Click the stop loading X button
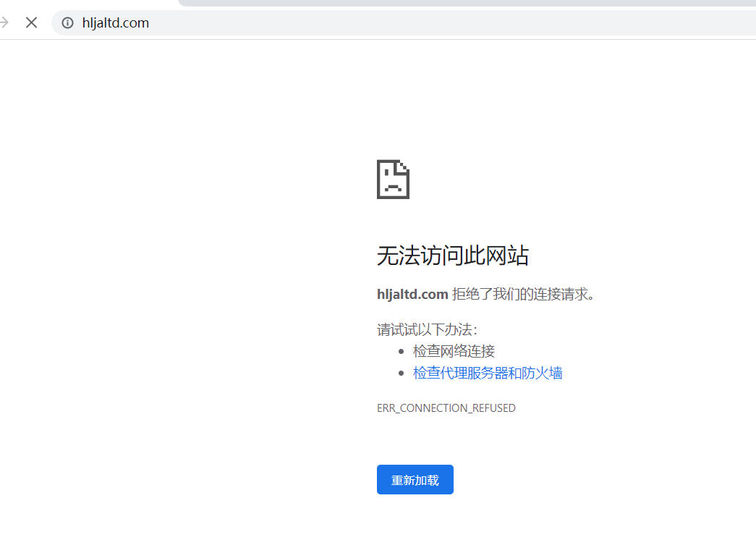756x540 pixels. coord(31,22)
